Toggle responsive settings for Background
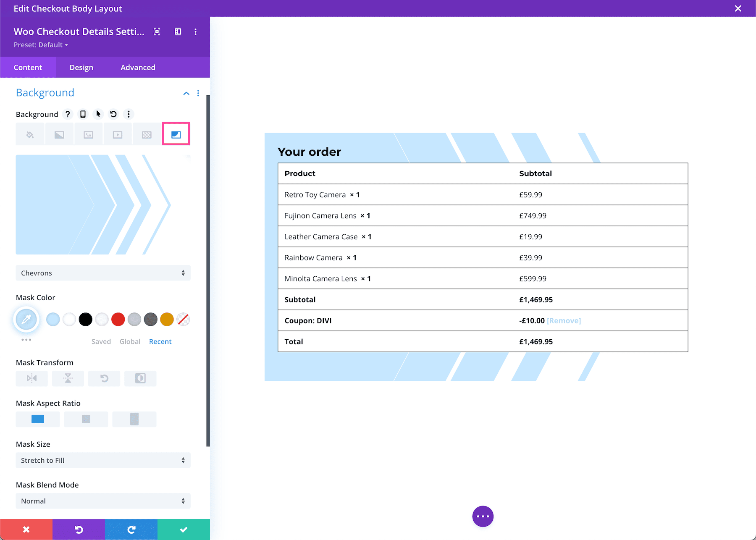 click(x=83, y=114)
